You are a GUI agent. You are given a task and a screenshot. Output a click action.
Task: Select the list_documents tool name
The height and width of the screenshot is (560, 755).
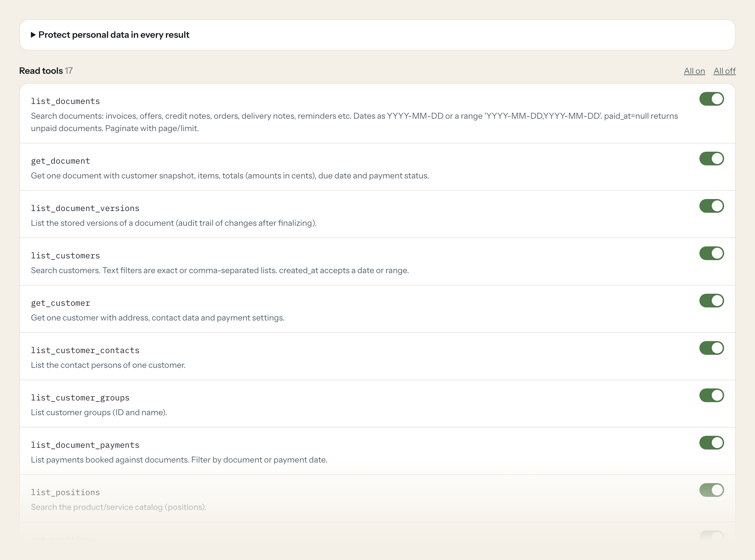point(65,101)
